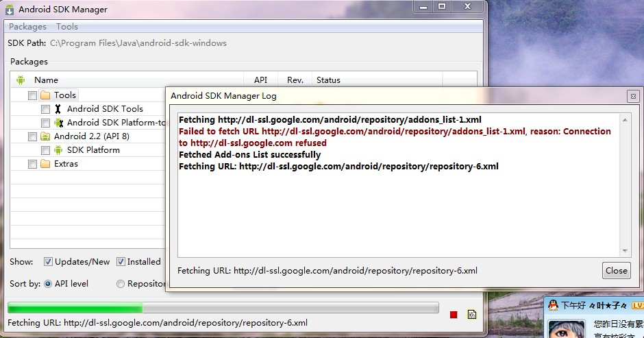
Task: Check the Extras checkbox
Action: 32,164
